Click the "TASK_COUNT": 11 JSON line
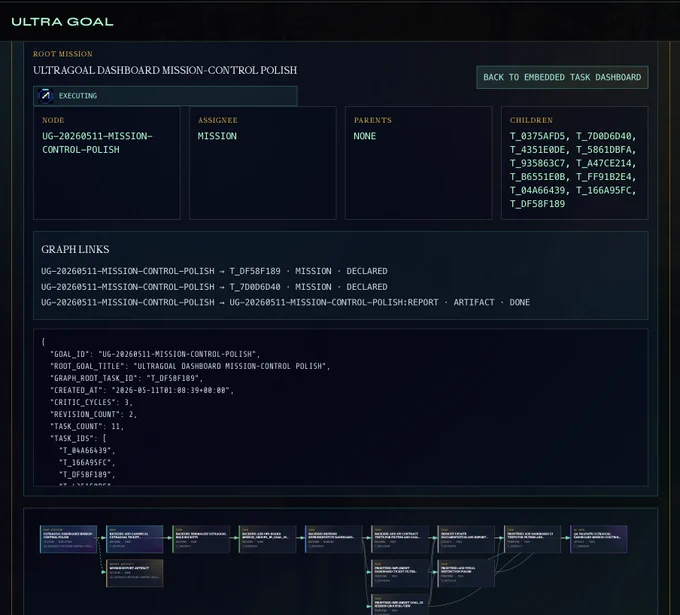 [87, 426]
